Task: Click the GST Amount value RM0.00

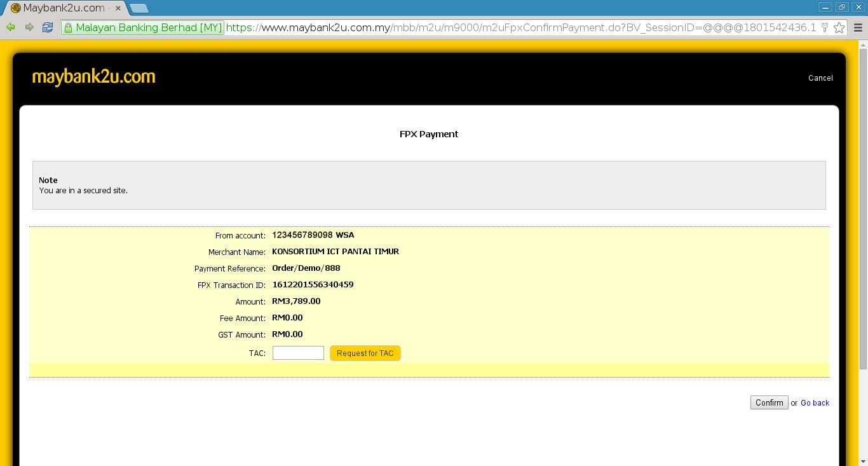Action: coord(287,334)
